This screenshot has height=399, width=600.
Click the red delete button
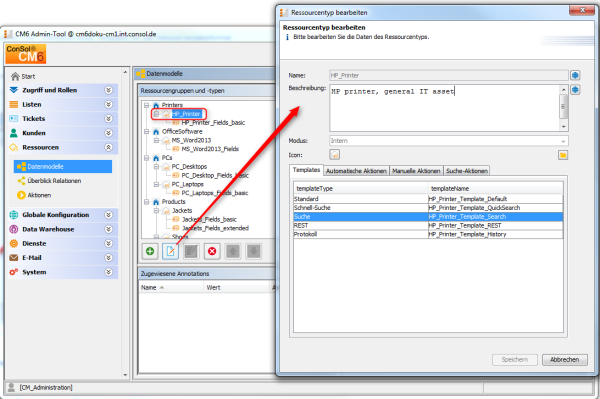[x=212, y=251]
